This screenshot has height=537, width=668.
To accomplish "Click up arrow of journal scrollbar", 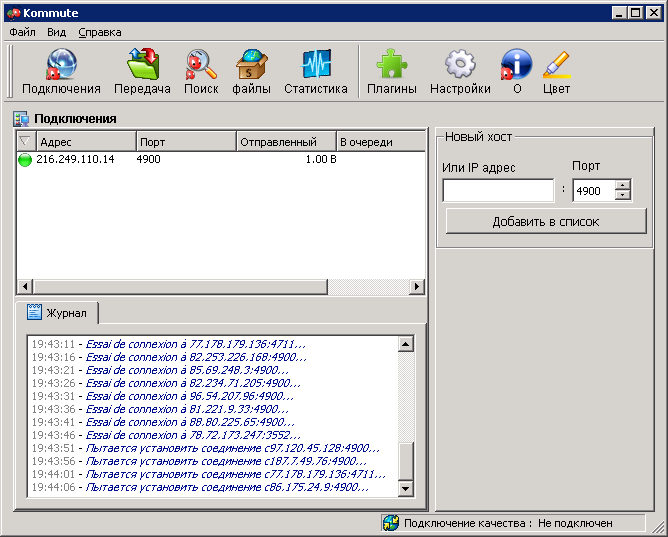I will tap(406, 344).
